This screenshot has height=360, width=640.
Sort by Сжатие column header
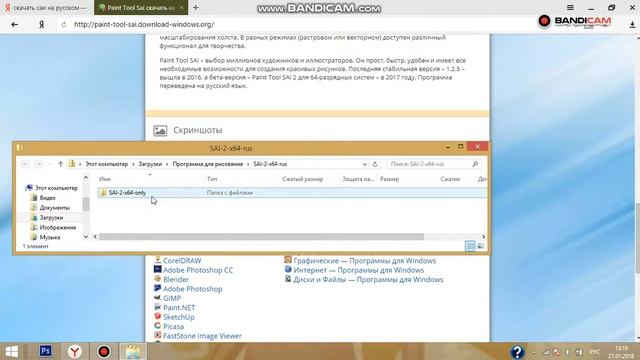click(x=450, y=179)
